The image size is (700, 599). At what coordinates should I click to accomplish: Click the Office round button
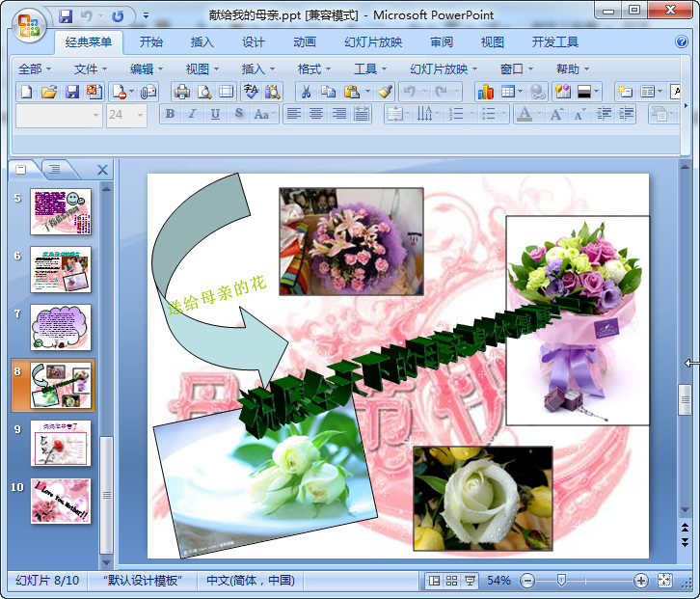coord(29,25)
